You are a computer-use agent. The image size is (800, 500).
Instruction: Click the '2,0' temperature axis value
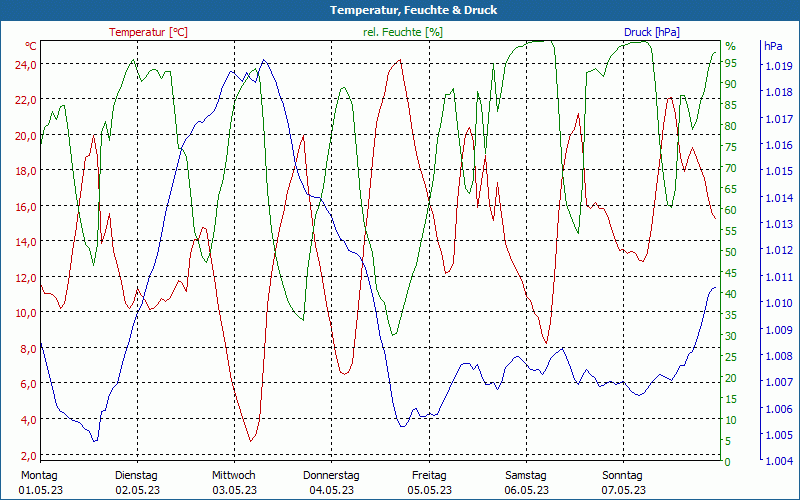point(29,455)
